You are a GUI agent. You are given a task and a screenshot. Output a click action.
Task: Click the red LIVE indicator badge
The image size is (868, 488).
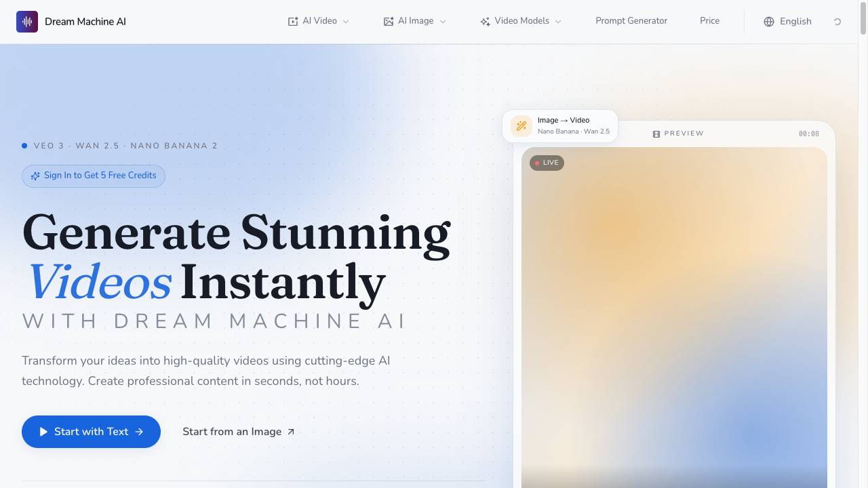(547, 163)
